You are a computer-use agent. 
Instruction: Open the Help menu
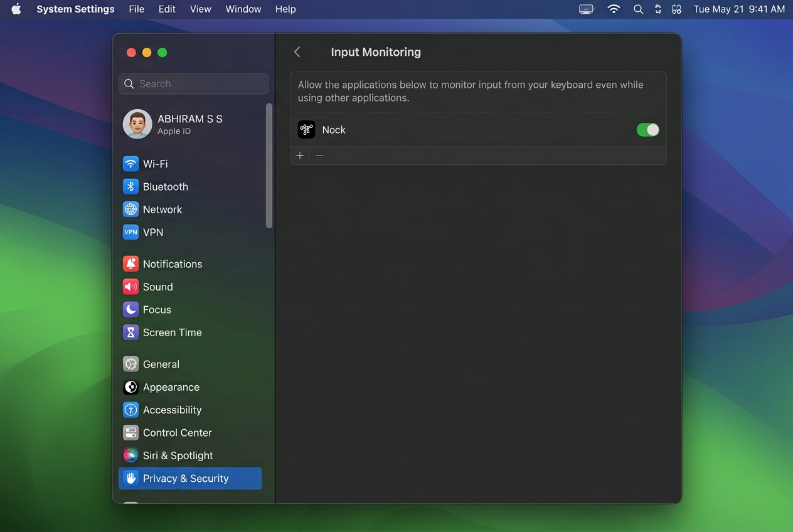[x=285, y=9]
